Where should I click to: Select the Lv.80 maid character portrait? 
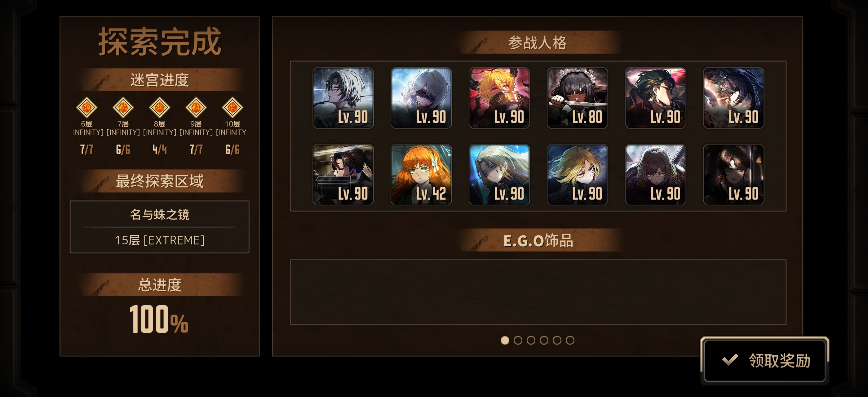click(x=577, y=98)
